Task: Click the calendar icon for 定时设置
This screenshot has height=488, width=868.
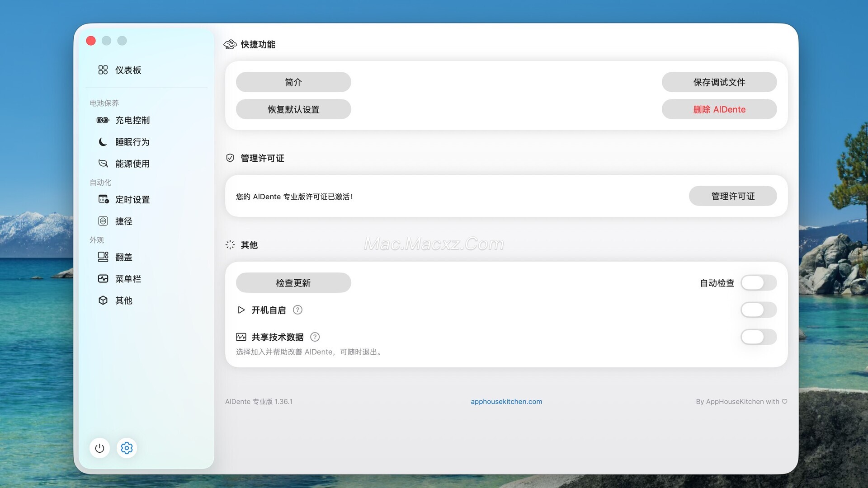Action: [x=103, y=199]
